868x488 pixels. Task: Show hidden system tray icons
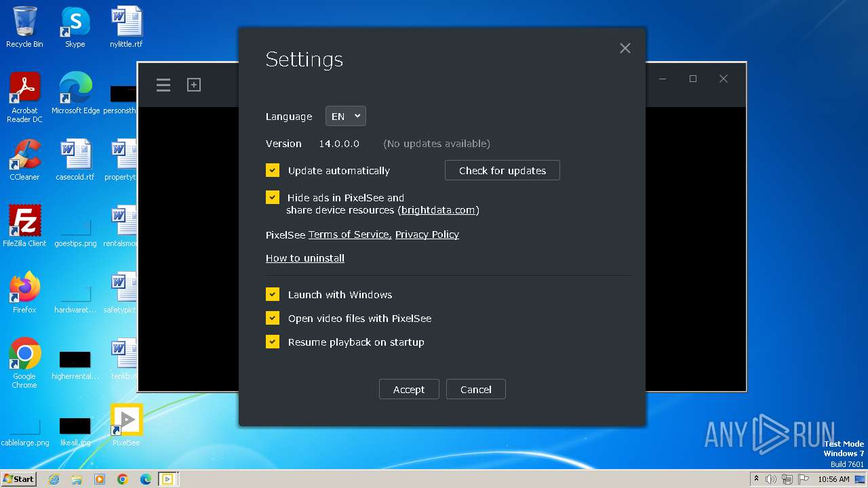[x=757, y=479]
